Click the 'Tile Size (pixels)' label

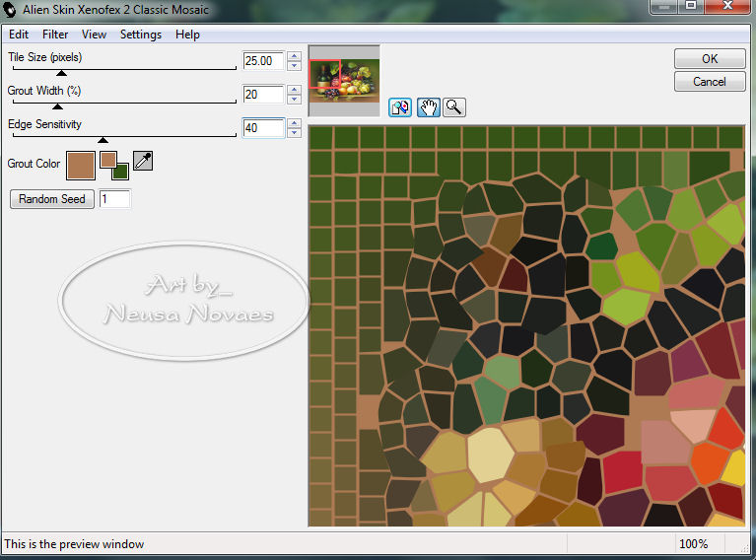click(44, 57)
